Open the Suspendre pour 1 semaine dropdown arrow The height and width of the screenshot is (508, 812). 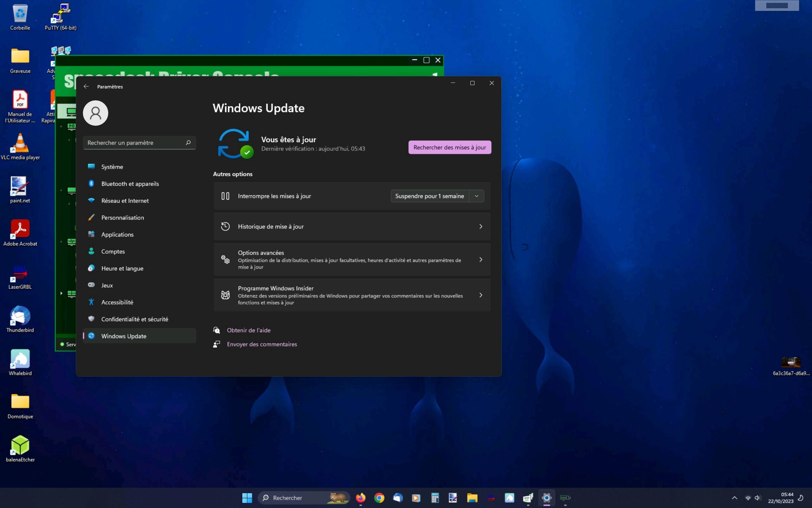tap(476, 196)
